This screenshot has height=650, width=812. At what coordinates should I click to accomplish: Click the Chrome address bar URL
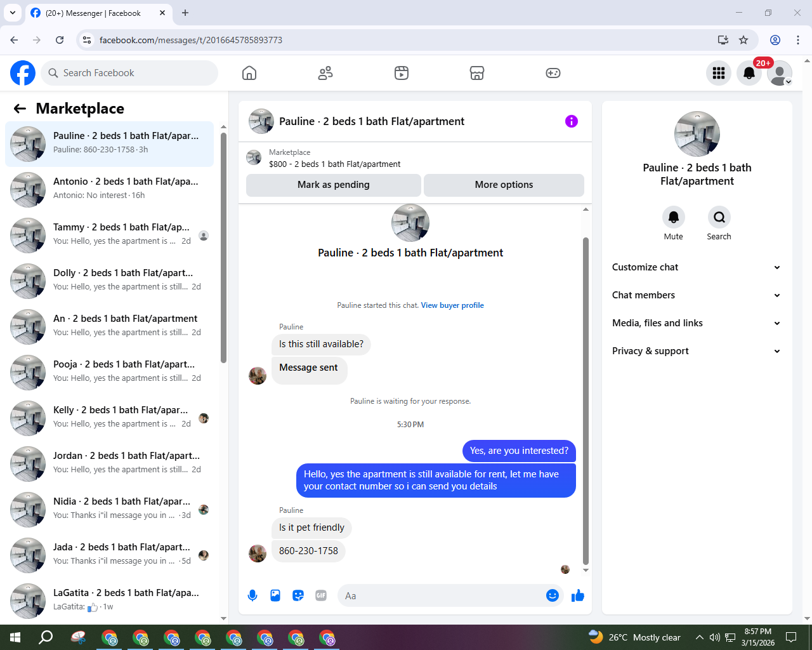[x=191, y=40]
